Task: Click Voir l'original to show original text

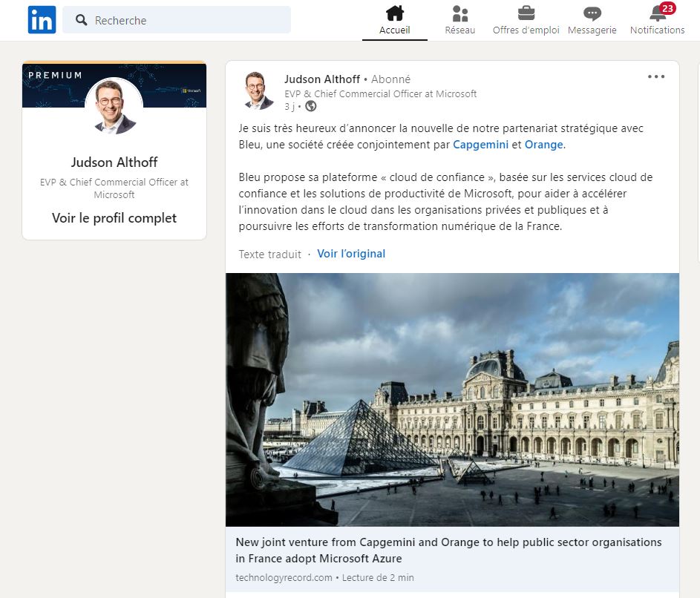Action: 351,254
